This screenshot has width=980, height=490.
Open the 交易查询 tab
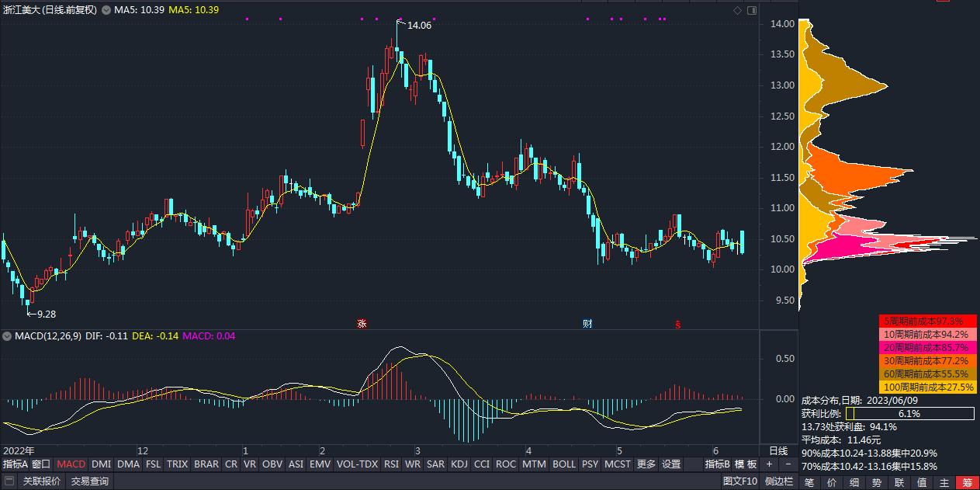(90, 481)
